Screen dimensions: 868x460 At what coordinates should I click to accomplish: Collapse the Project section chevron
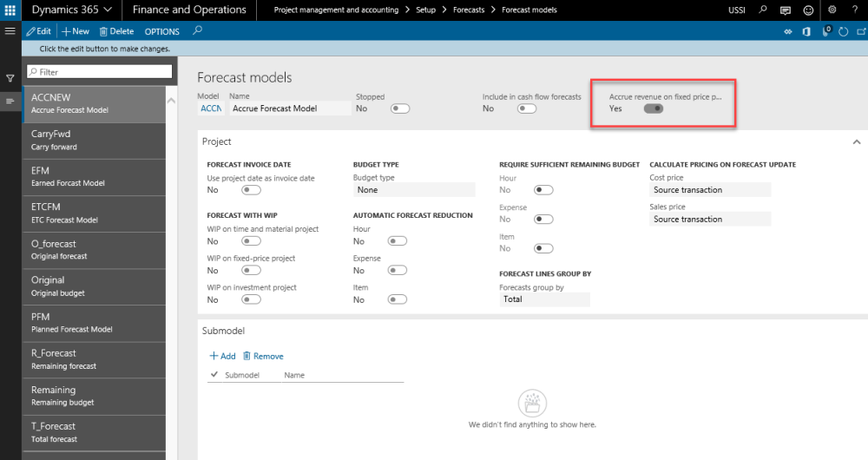(856, 141)
